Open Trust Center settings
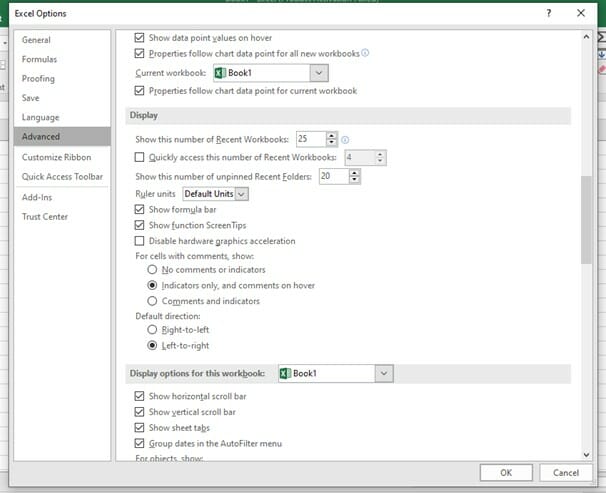This screenshot has width=606, height=493. pyautogui.click(x=62, y=217)
